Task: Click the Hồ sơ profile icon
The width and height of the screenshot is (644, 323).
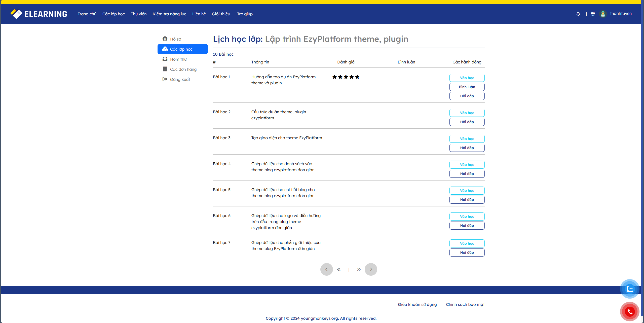Action: tap(165, 39)
